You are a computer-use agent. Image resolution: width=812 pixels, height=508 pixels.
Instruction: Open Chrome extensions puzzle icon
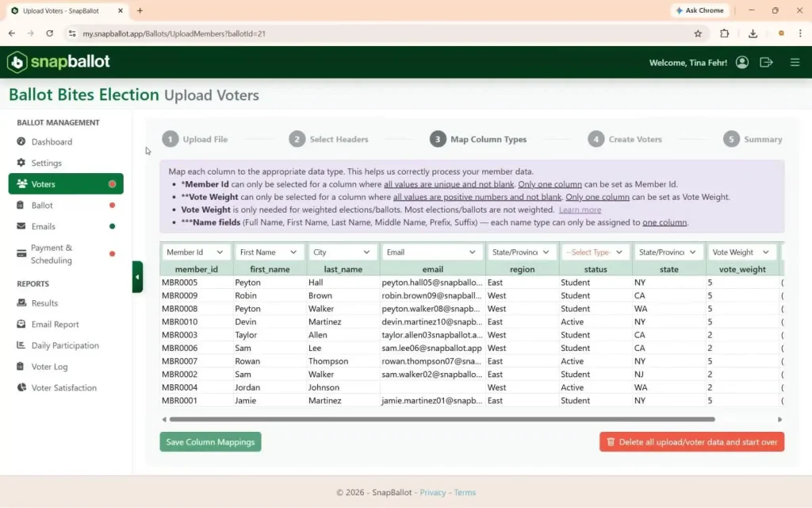(x=724, y=33)
